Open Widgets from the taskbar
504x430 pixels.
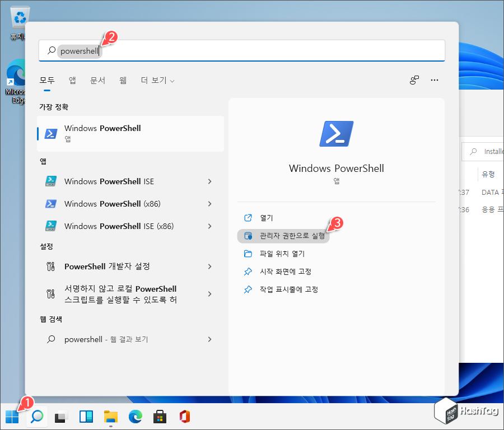coord(86,417)
